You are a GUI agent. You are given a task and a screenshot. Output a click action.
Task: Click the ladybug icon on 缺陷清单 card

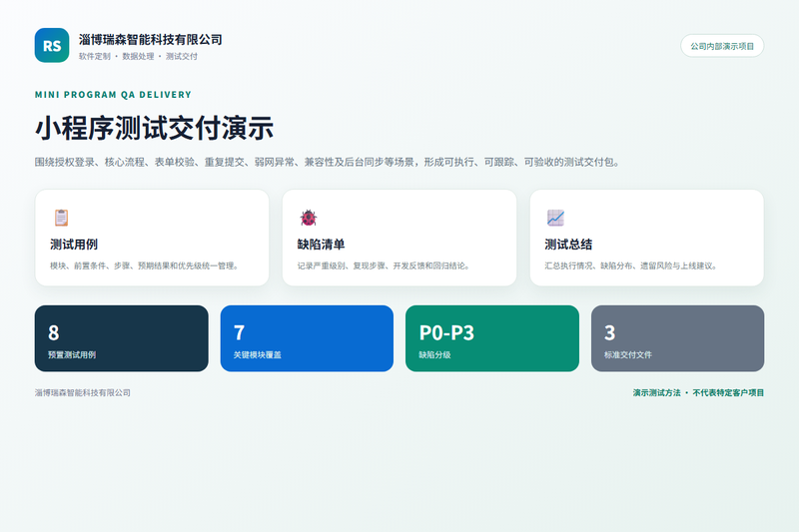(x=309, y=218)
